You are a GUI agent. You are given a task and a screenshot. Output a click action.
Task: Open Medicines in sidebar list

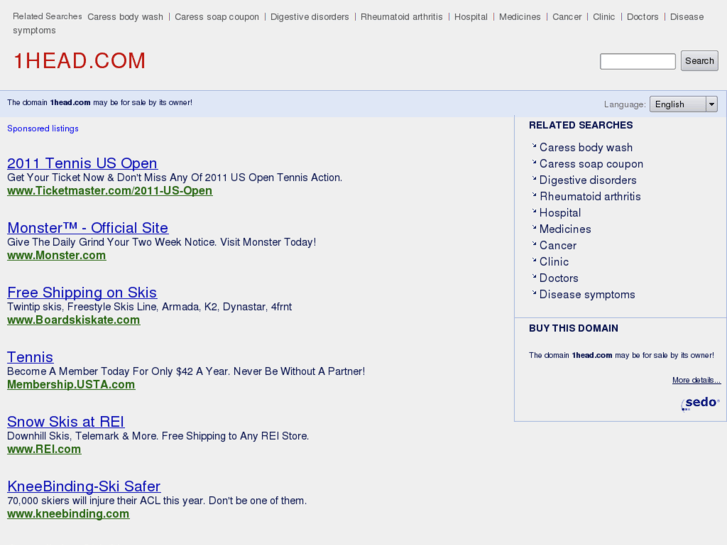[x=565, y=229]
